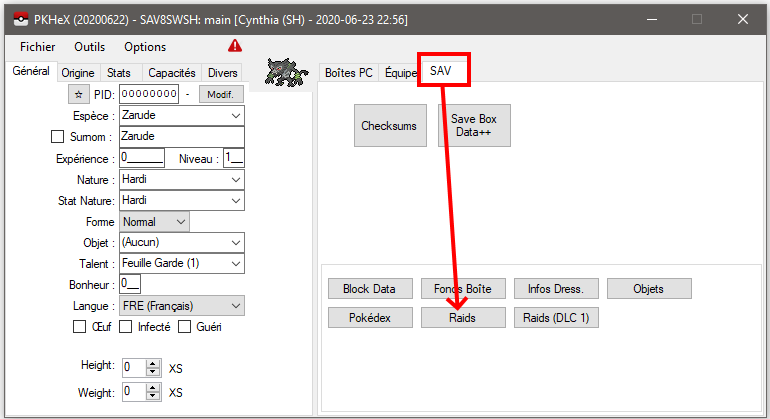Open the Talent ability dropdown

point(236,264)
